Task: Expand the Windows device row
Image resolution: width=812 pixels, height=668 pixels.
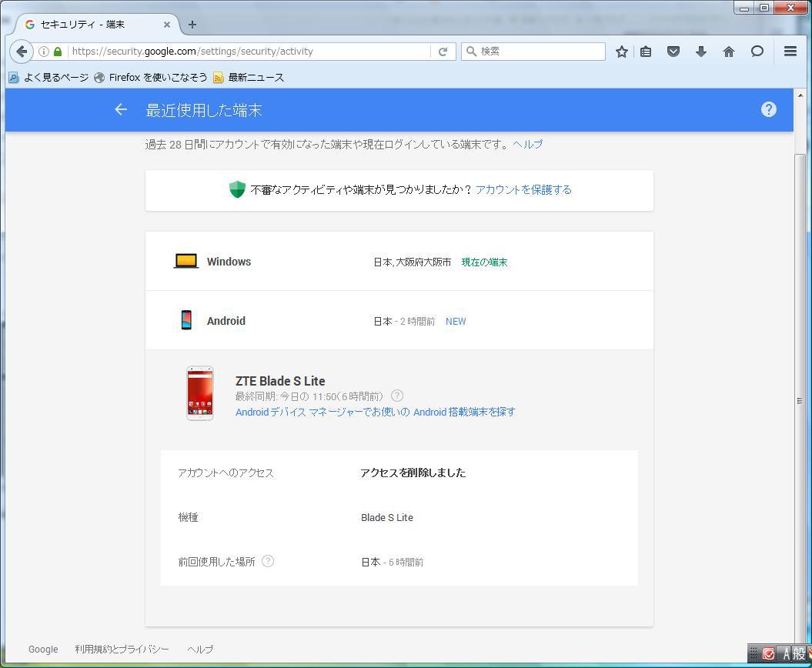Action: point(399,262)
